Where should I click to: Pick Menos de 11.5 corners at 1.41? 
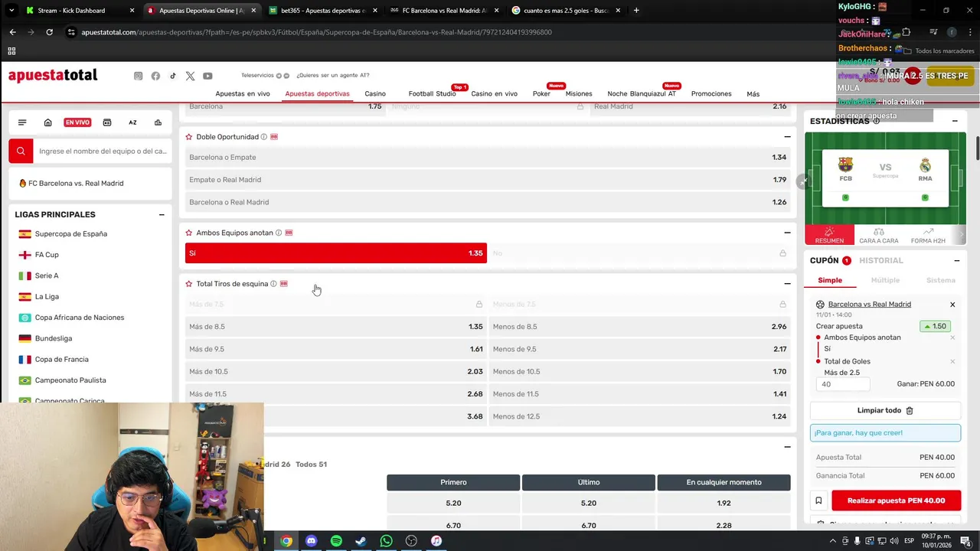(640, 394)
